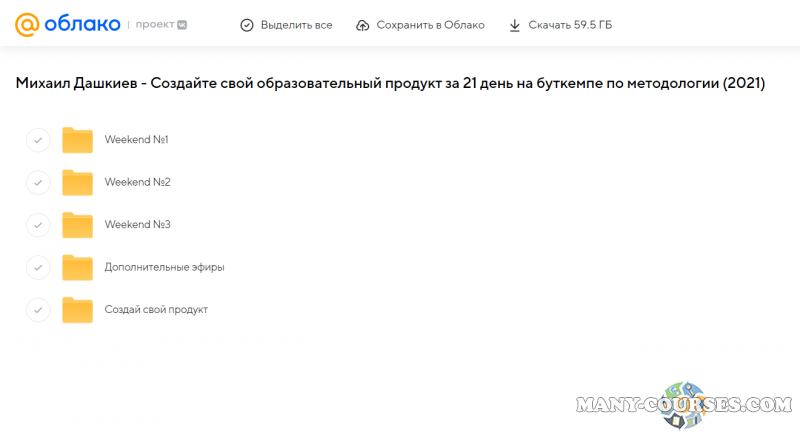The width and height of the screenshot is (800, 438).
Task: Open the Weekend №1 folder icon
Action: click(x=77, y=140)
